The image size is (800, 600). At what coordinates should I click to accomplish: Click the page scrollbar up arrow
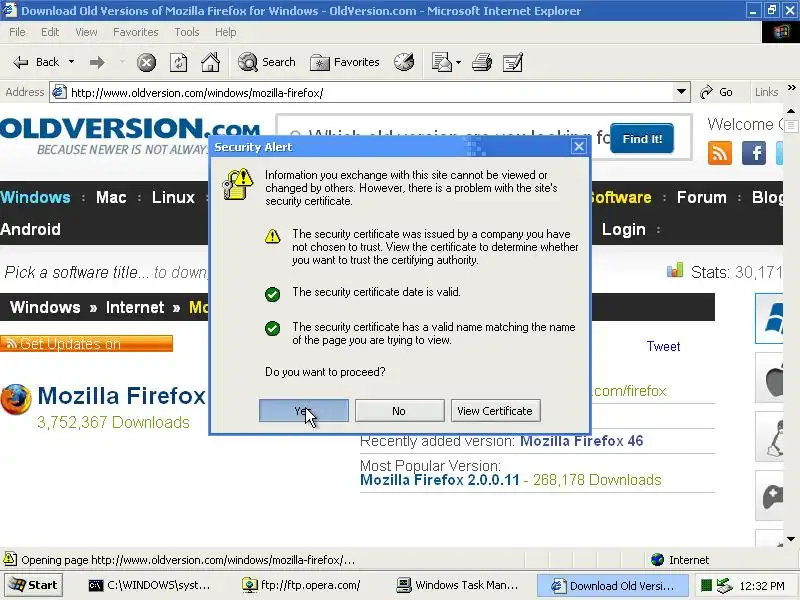[791, 111]
